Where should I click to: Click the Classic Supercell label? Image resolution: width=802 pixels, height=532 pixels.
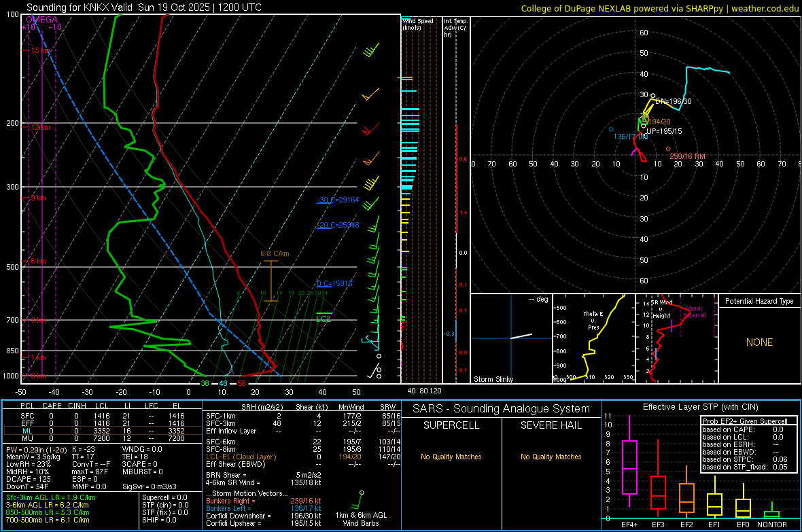pos(695,312)
